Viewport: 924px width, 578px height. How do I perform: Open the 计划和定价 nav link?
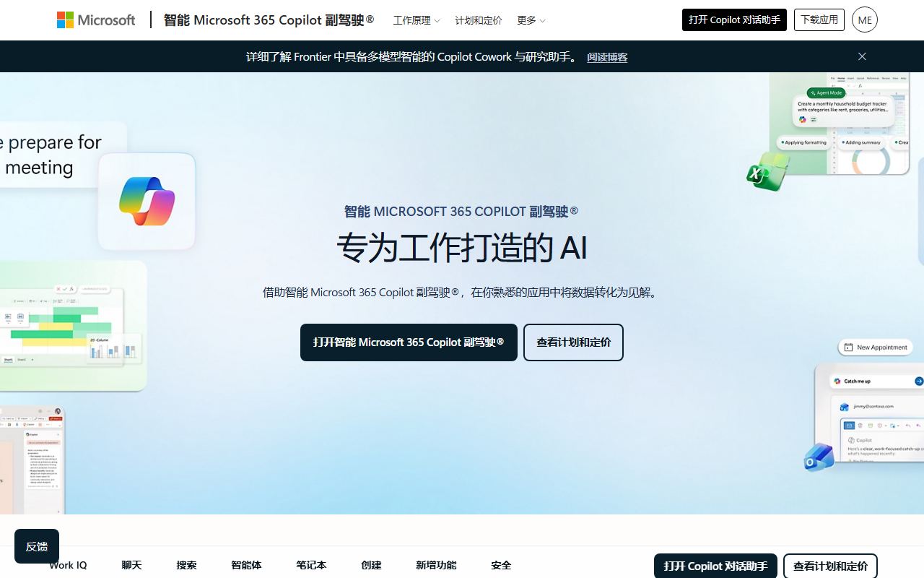479,20
